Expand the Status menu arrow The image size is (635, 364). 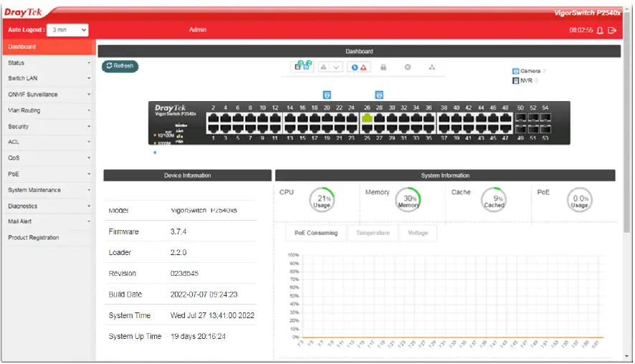(89, 63)
